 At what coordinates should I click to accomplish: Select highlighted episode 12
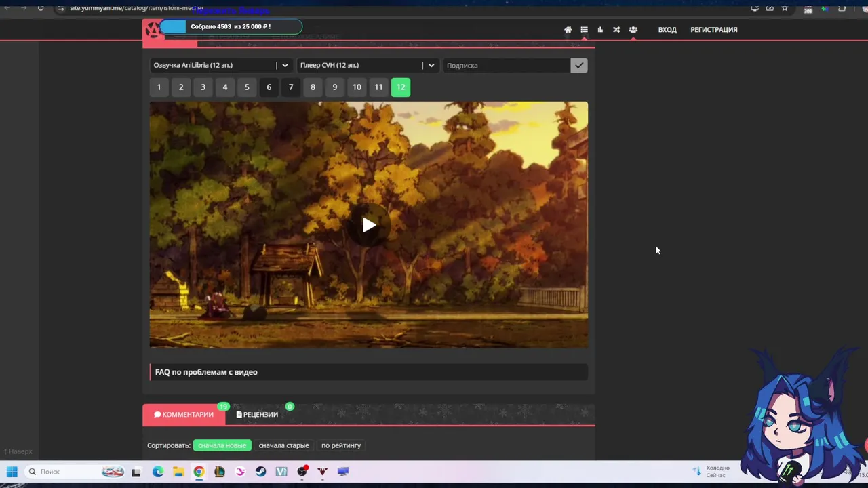point(401,87)
